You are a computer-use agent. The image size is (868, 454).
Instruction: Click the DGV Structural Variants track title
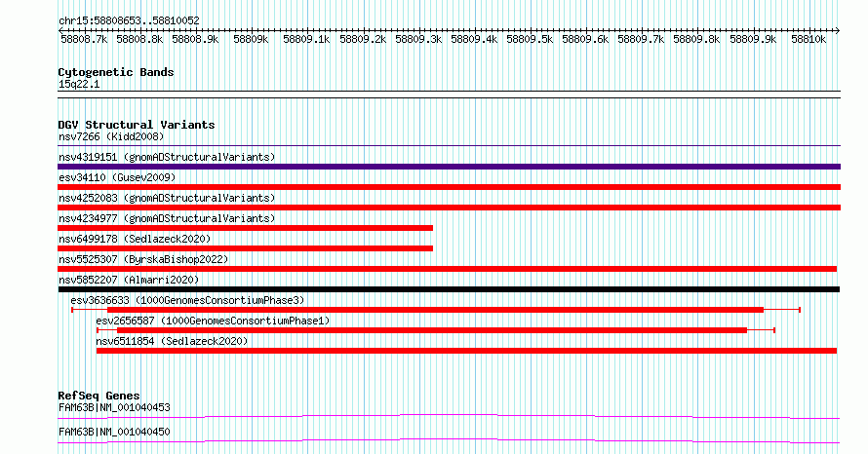(137, 125)
